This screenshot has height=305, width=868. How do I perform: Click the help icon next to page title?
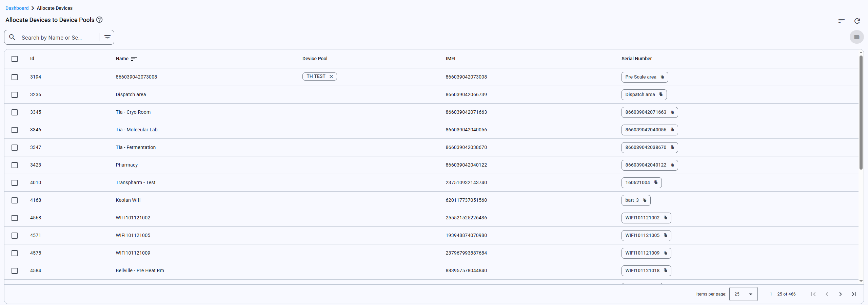click(99, 20)
